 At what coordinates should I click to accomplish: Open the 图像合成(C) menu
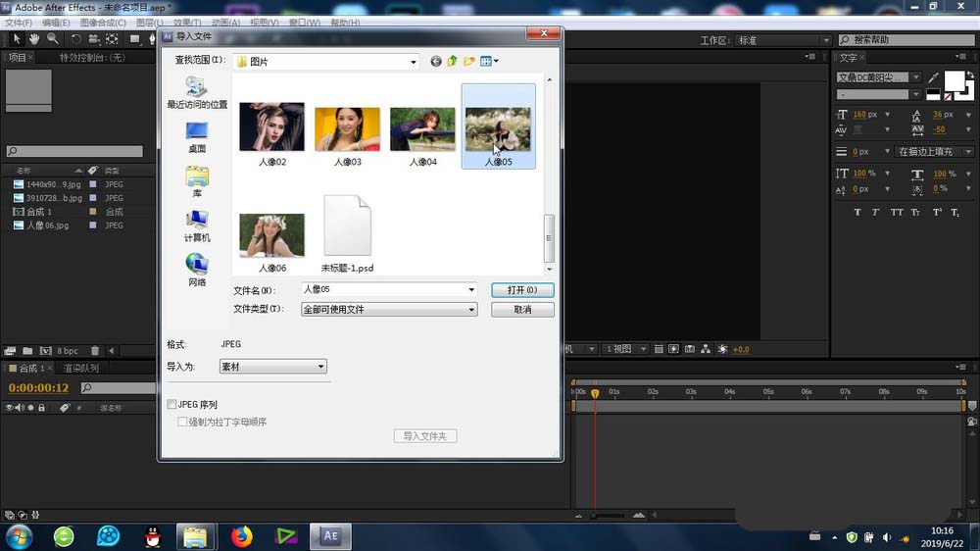[x=103, y=23]
